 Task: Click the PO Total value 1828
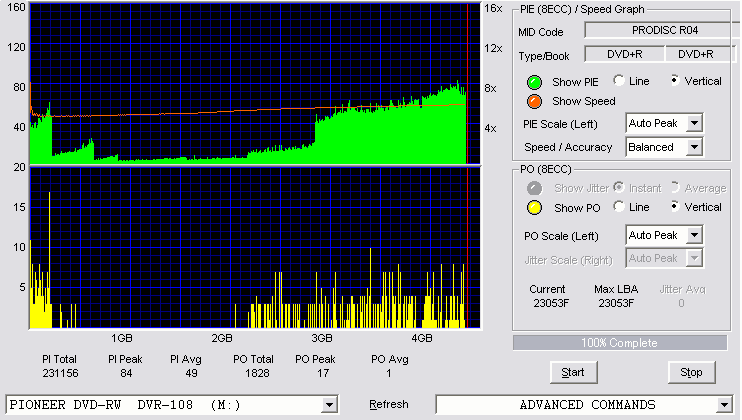coord(257,373)
